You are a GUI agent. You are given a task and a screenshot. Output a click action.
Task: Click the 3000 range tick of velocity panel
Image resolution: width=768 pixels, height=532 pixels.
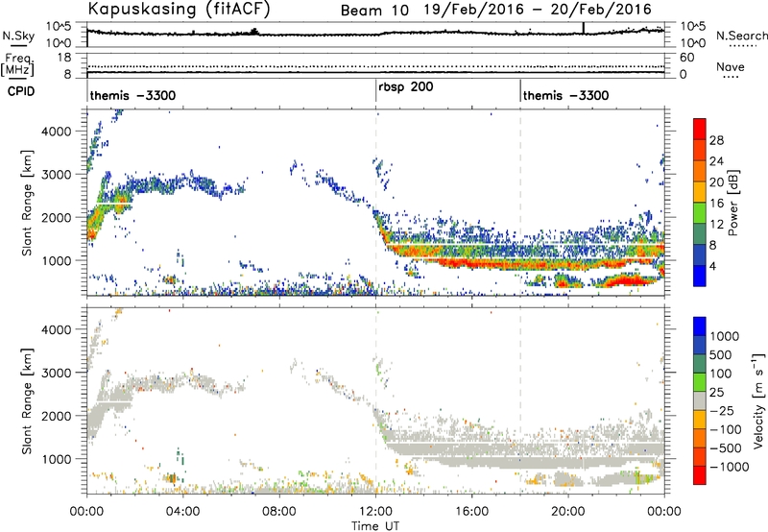57,373
